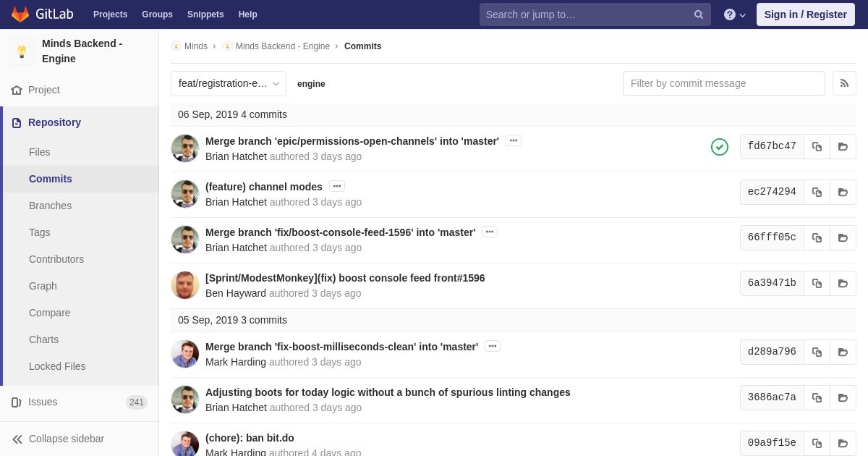
Task: Copy commit SHA ec274294
Action: tap(817, 192)
